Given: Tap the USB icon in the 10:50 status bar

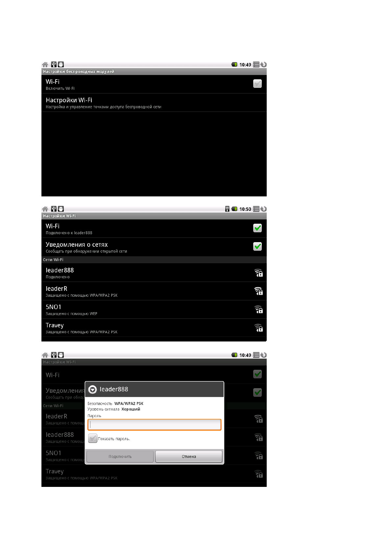Looking at the screenshot, I should pyautogui.click(x=54, y=209).
